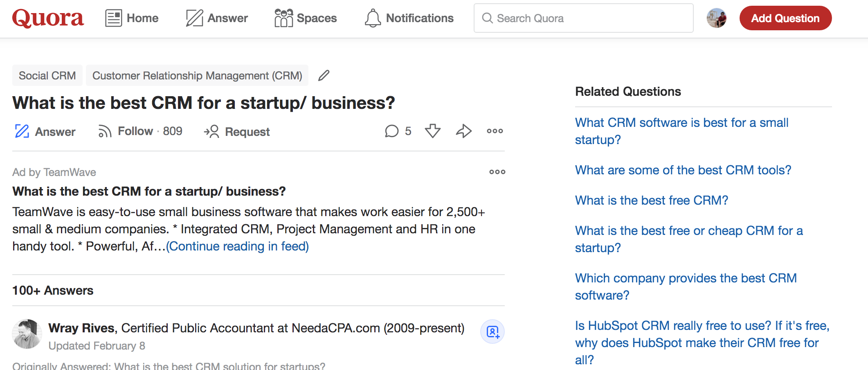Click the 'Ad by TeamWave' label
868x370 pixels.
(54, 172)
